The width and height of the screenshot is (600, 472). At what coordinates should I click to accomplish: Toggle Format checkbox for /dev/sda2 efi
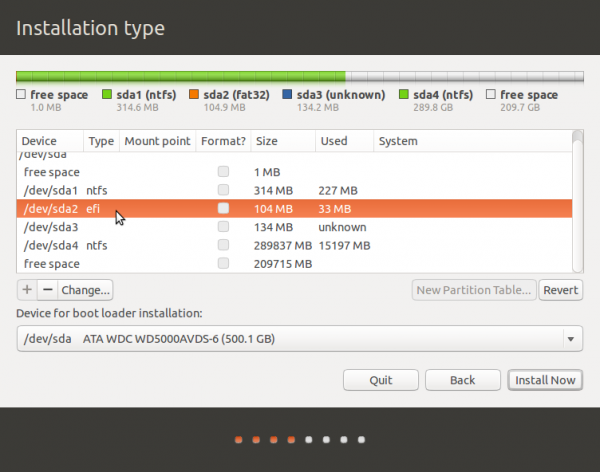(x=224, y=208)
